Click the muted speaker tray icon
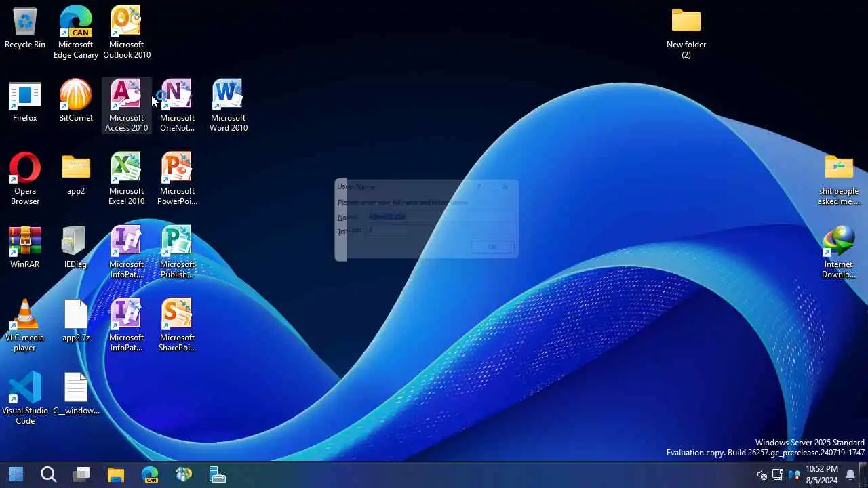This screenshot has width=868, height=488. point(762,475)
